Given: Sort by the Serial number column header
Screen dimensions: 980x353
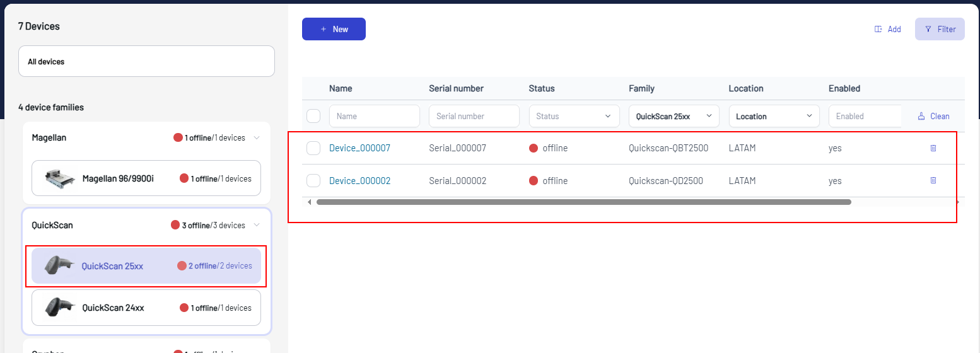Looking at the screenshot, I should point(456,88).
